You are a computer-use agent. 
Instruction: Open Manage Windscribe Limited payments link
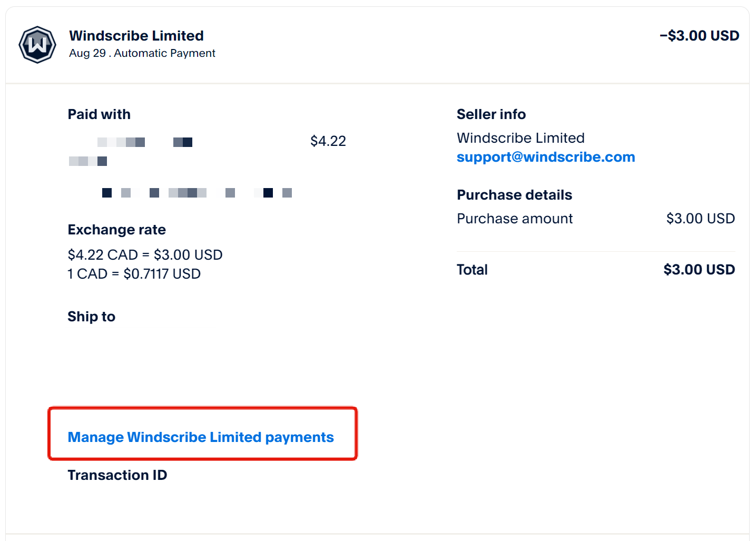coord(201,437)
